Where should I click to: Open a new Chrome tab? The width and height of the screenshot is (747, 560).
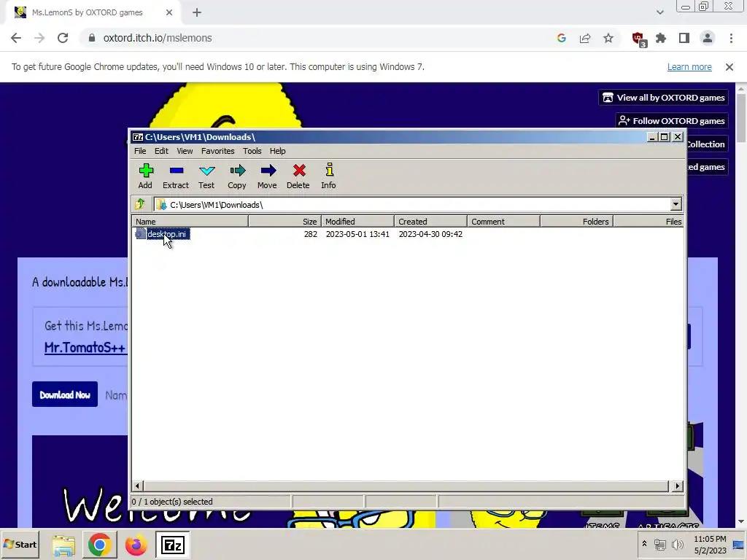[x=197, y=12]
